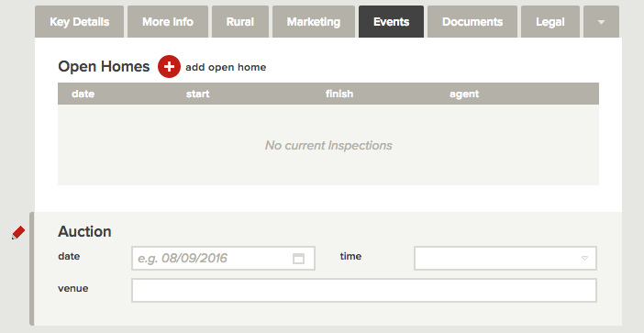This screenshot has width=644, height=333.
Task: Click inside the auction venue field
Action: point(364,290)
